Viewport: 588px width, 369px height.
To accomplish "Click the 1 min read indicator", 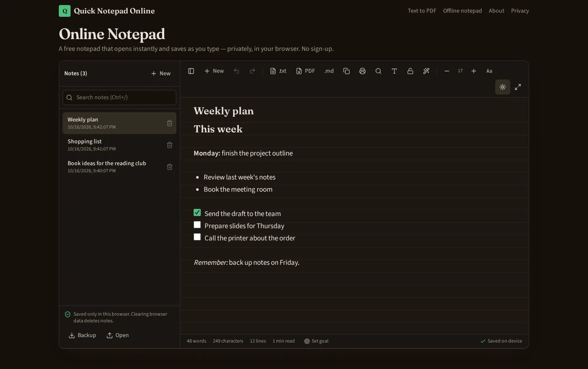I will (283, 341).
